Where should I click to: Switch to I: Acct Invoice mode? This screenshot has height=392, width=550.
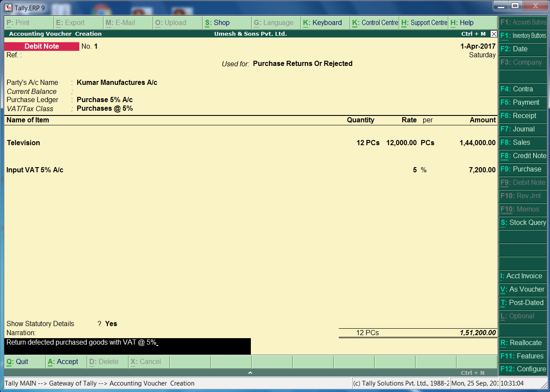click(523, 276)
